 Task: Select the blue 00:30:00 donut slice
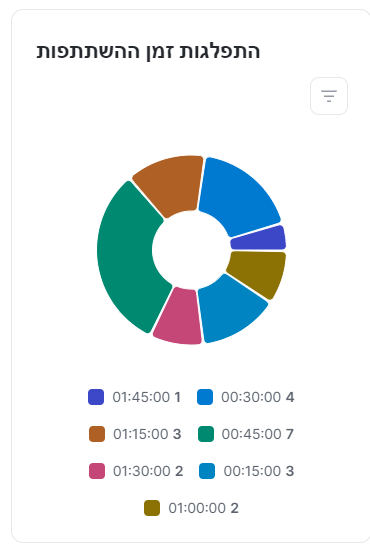(x=241, y=197)
